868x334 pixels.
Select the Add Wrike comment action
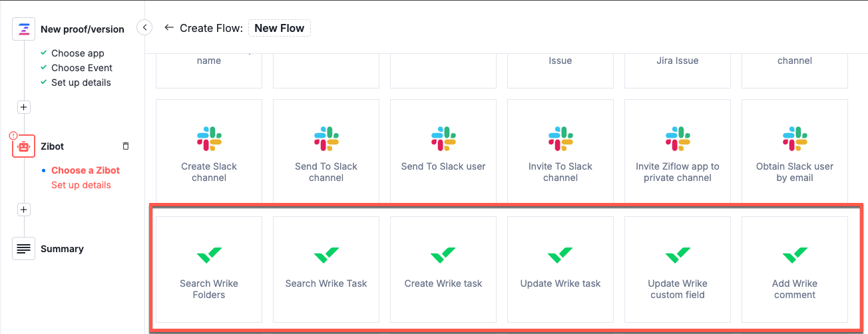coord(795,269)
